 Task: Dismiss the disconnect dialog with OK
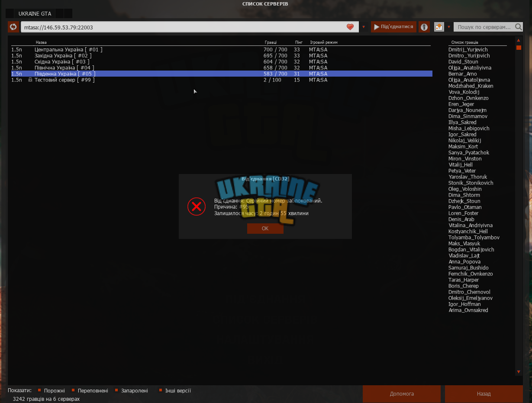click(x=265, y=229)
